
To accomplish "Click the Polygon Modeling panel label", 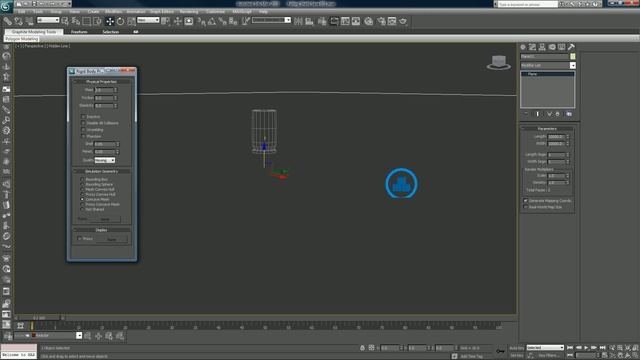I will click(22, 39).
